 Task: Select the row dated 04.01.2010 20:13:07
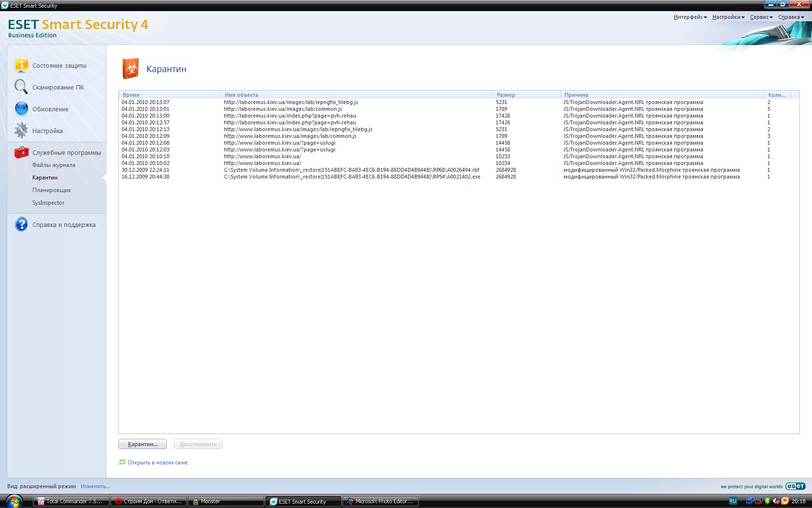pyautogui.click(x=459, y=102)
